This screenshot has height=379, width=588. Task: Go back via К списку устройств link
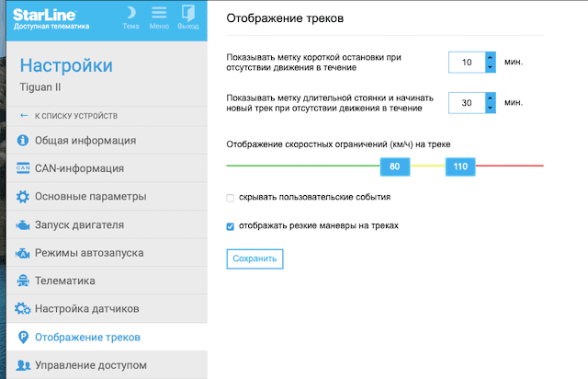pos(75,115)
